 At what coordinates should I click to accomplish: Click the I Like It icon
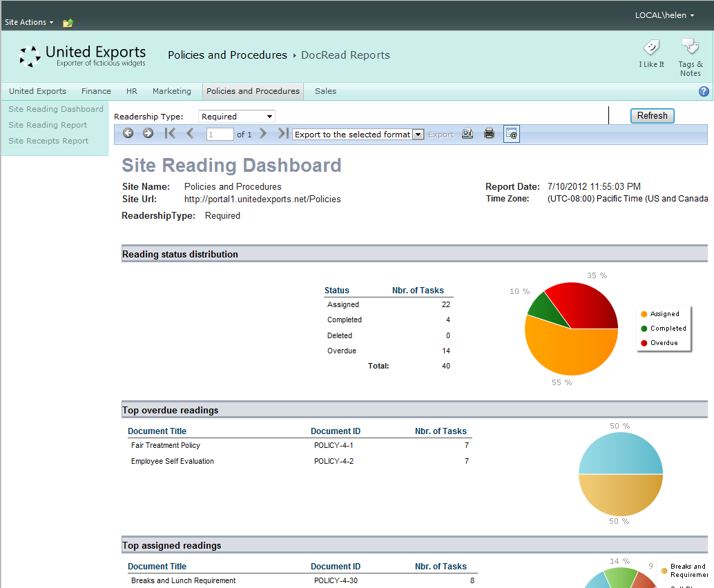652,48
